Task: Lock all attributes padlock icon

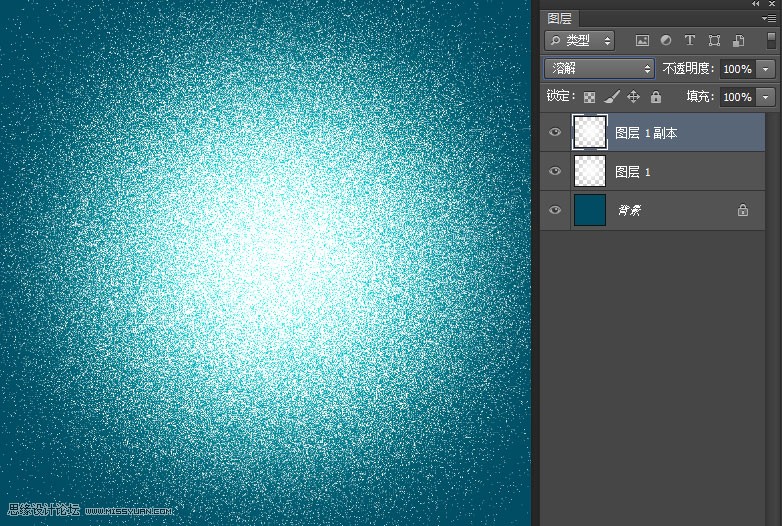Action: [x=656, y=96]
